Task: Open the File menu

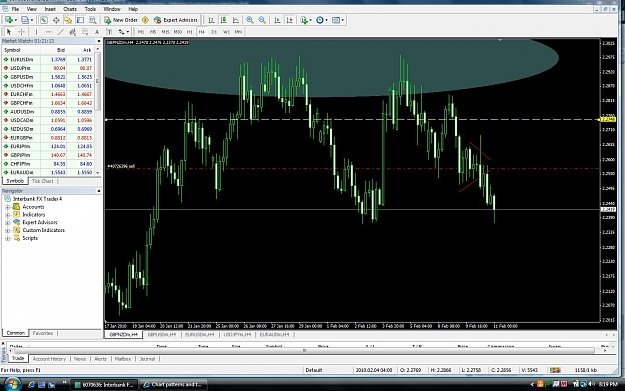Action: 15,9
